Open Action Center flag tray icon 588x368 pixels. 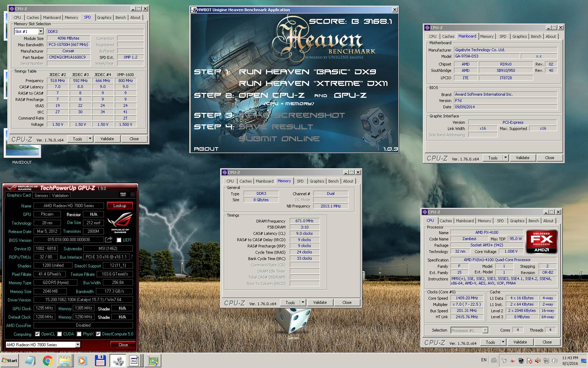click(x=530, y=360)
